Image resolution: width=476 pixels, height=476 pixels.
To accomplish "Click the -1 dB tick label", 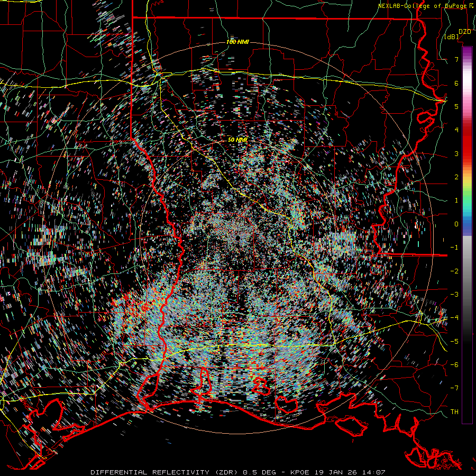I will (x=454, y=248).
